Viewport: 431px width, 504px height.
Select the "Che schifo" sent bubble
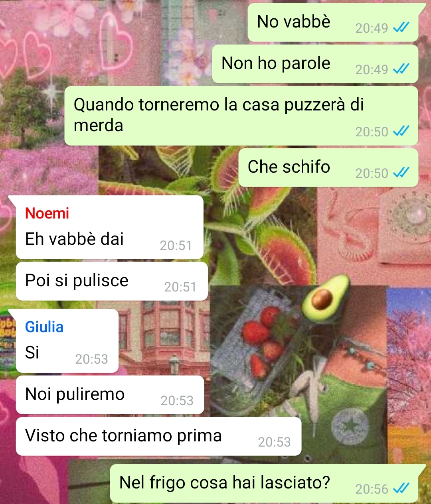coord(328,167)
